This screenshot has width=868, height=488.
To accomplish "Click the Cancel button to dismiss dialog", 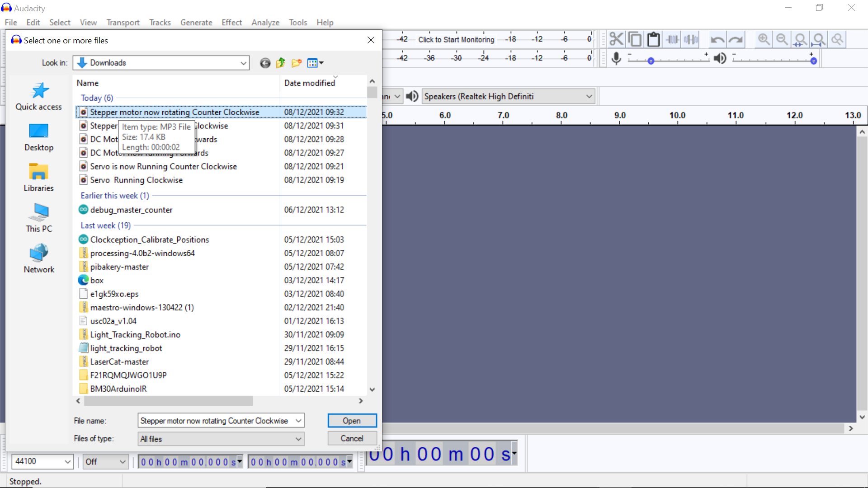I will tap(351, 438).
